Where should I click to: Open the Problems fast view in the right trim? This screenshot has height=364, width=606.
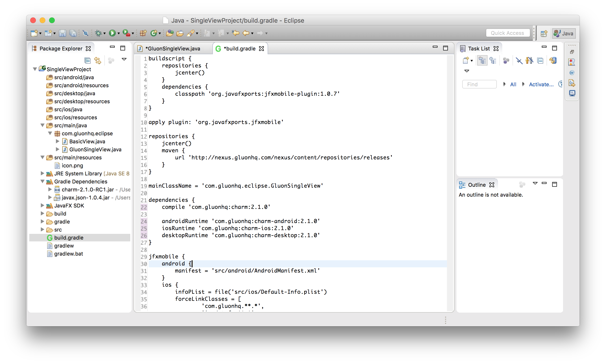tap(572, 62)
